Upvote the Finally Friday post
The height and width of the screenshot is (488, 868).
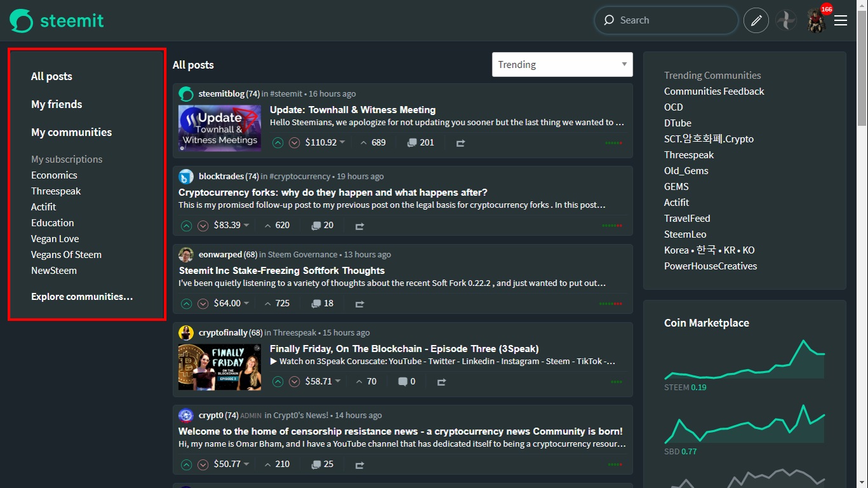[278, 382]
